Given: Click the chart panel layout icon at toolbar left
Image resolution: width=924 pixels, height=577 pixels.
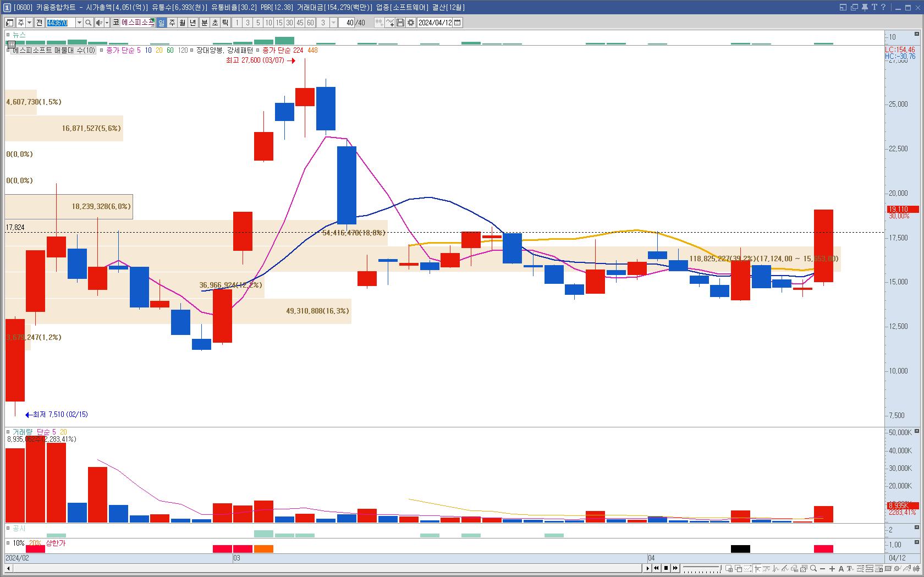Looking at the screenshot, I should 9,23.
